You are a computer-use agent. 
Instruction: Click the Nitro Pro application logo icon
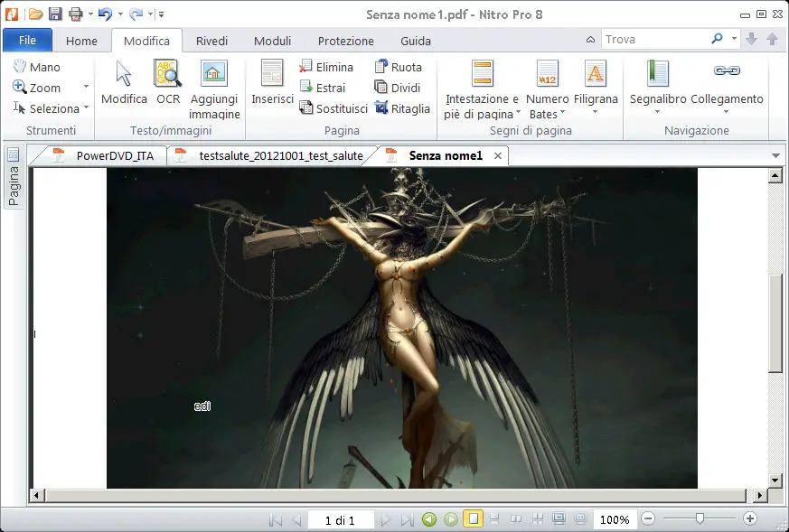(12, 14)
